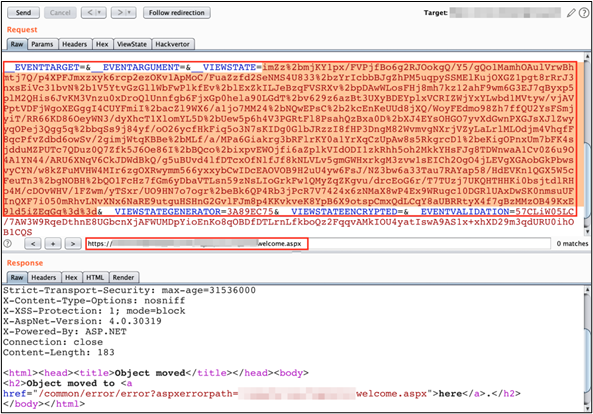Select the request Raw tab
The height and width of the screenshot is (414, 593).
17,44
